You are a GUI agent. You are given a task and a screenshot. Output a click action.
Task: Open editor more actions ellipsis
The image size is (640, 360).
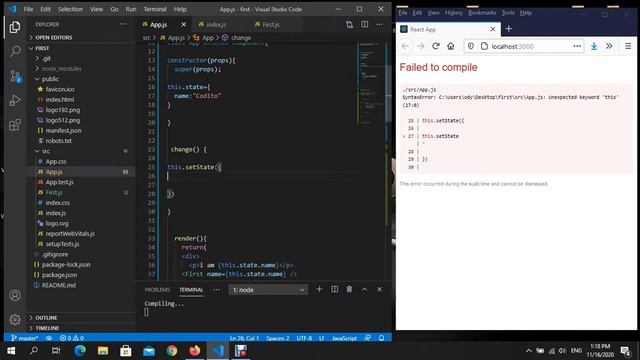coord(380,24)
